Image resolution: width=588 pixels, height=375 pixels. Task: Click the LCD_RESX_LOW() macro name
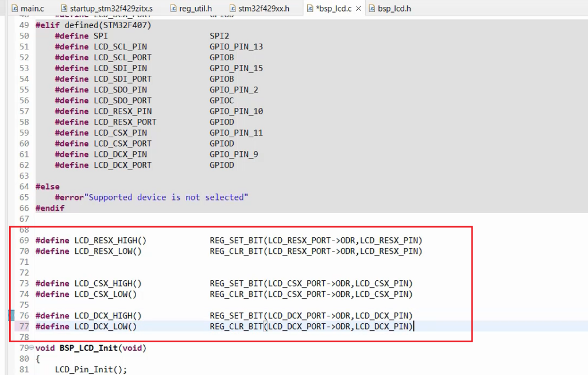coord(108,252)
